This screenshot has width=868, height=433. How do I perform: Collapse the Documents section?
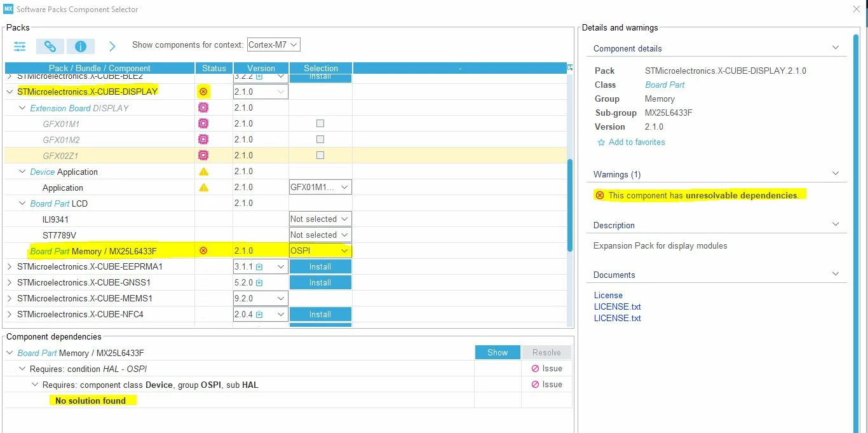coord(836,274)
